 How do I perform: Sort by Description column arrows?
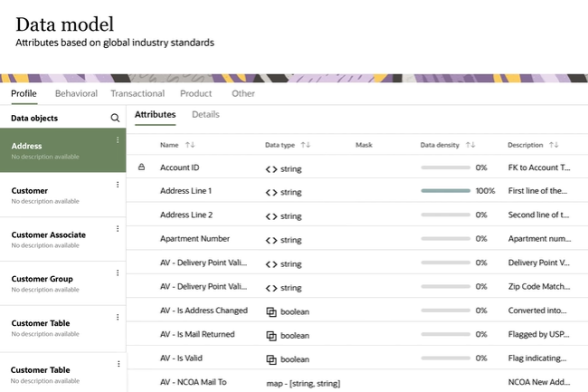pyautogui.click(x=554, y=145)
